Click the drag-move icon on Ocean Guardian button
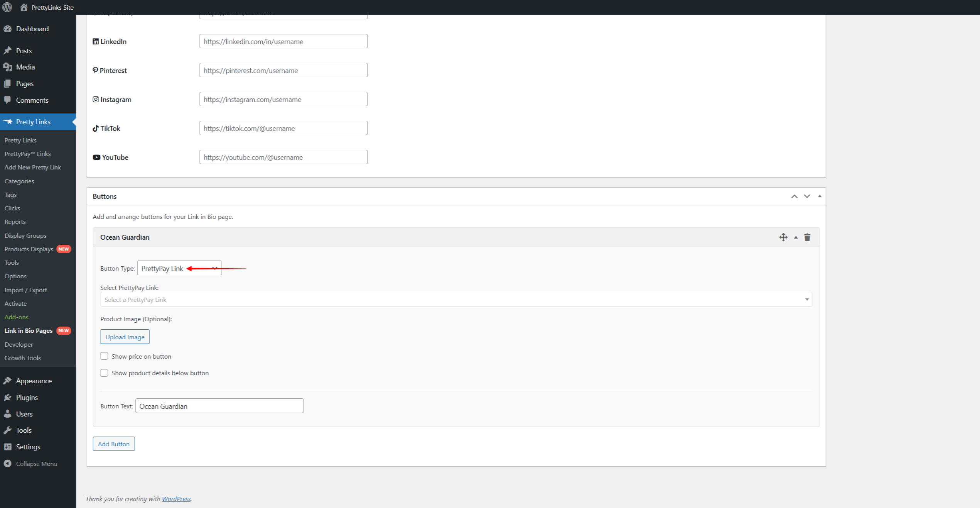 [x=783, y=237]
